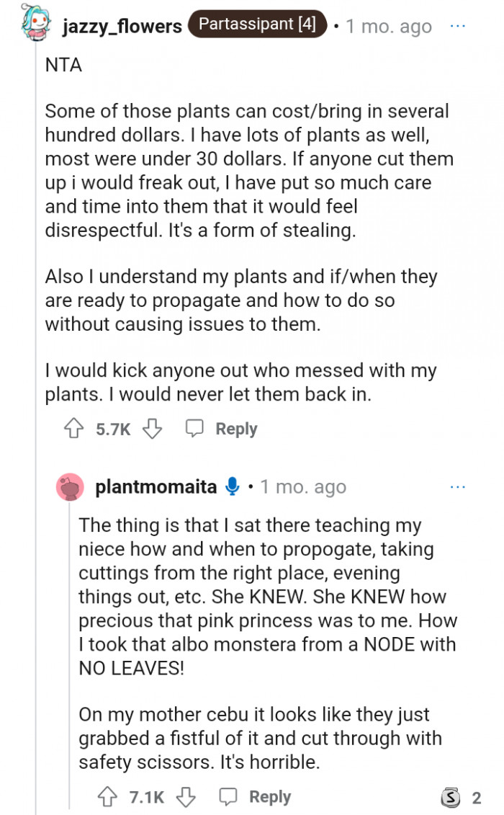Viewport: 504px width, 815px height.
Task: Open jazzy_flowers username link
Action: (x=122, y=26)
